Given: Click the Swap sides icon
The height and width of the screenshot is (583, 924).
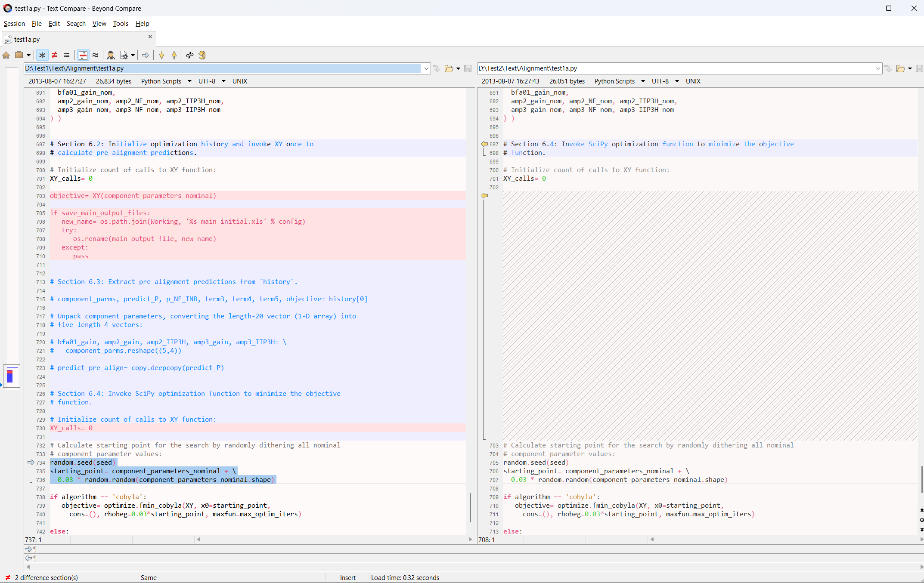Looking at the screenshot, I should click(x=190, y=55).
